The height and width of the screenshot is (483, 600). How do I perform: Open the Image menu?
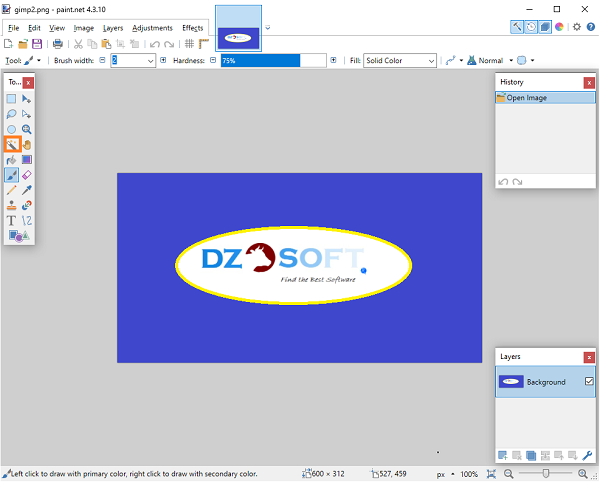click(83, 28)
